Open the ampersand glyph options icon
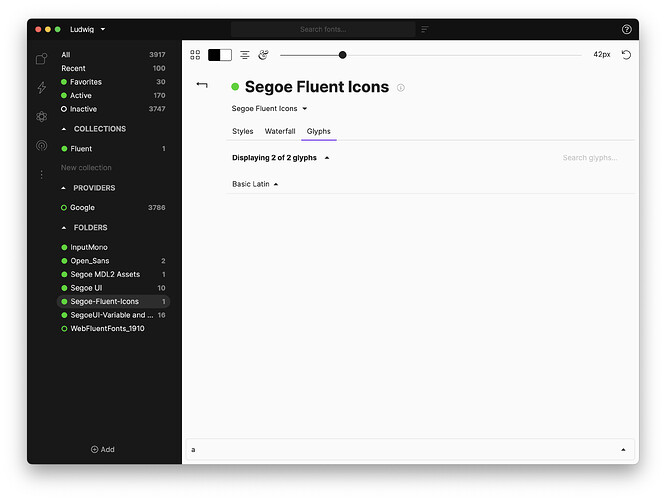The width and height of the screenshot is (666, 500). coord(263,55)
